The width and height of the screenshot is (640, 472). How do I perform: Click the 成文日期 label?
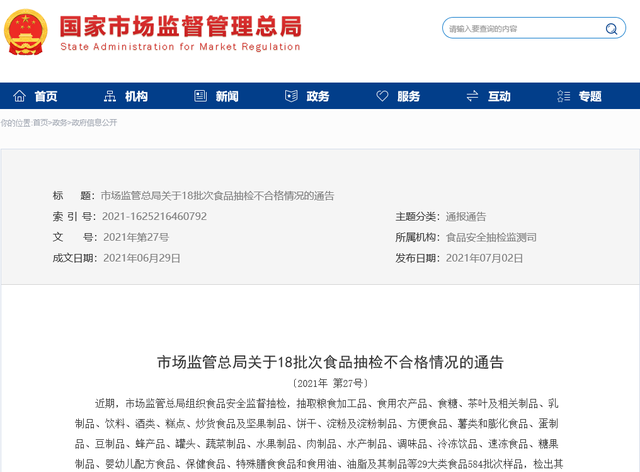[75, 258]
